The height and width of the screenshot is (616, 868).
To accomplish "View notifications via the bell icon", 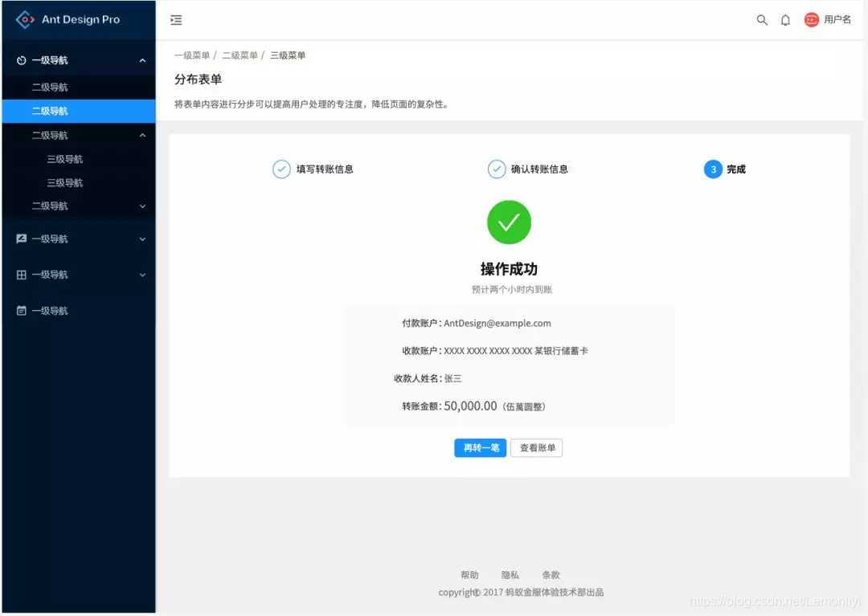I will (x=785, y=19).
